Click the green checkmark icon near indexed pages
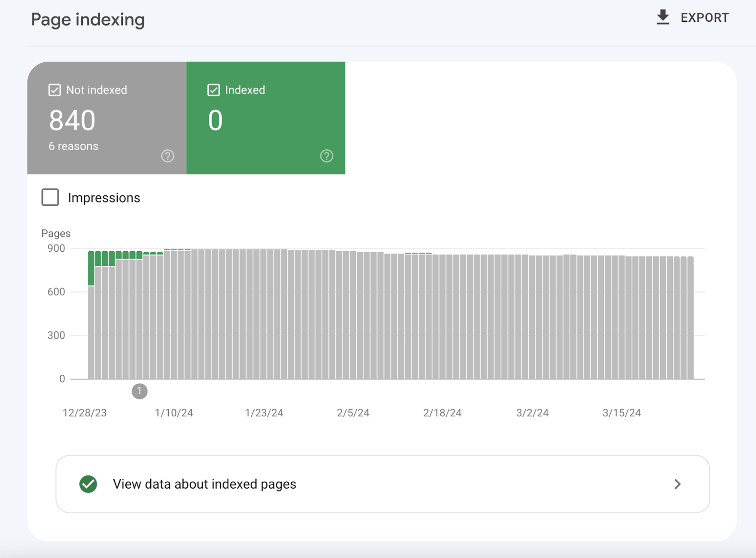Screen dimensions: 756x558 87,484
